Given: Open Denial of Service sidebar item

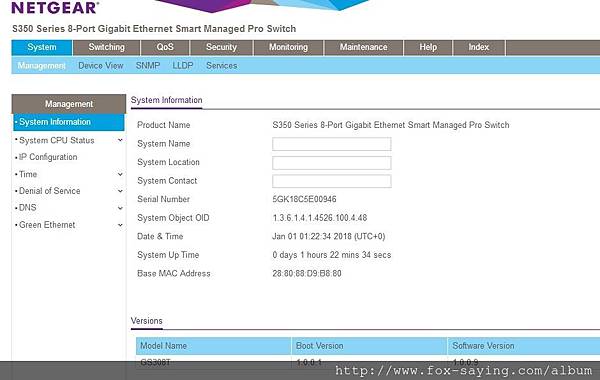Looking at the screenshot, I should pyautogui.click(x=49, y=191).
